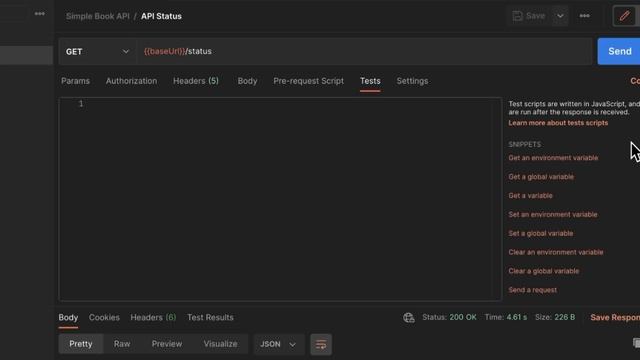
Task: Open the sidebar three-dots options menu
Action: coord(40,13)
